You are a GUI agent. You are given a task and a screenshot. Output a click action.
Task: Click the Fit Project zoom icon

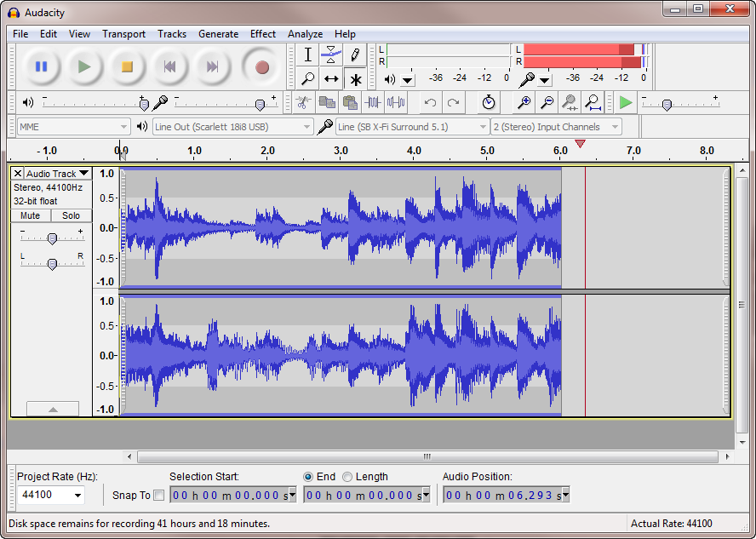click(x=593, y=102)
